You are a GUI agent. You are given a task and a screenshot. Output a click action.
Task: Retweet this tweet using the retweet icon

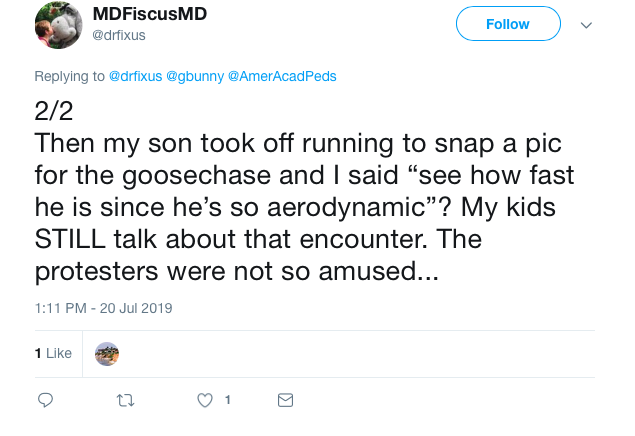pyautogui.click(x=125, y=400)
